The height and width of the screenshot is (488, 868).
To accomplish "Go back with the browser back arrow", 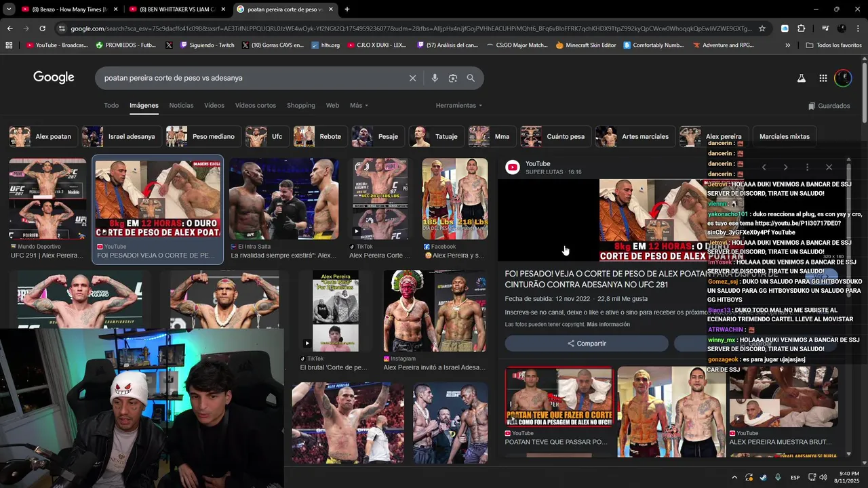I will click(9, 28).
